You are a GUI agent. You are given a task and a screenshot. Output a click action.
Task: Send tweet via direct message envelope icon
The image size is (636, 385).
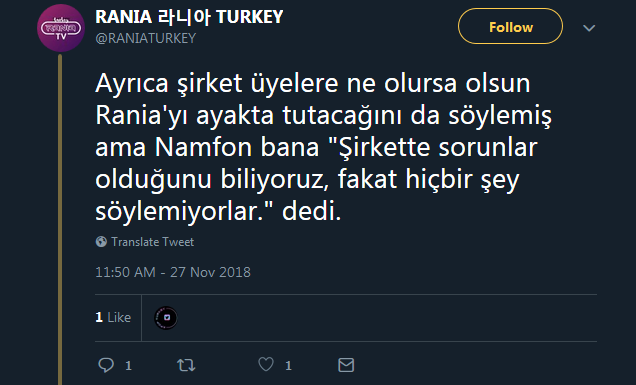(x=346, y=365)
